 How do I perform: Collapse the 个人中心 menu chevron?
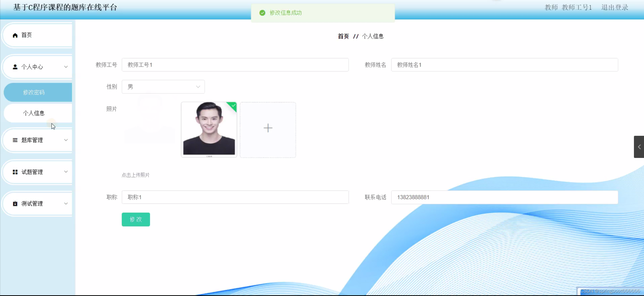(66, 67)
